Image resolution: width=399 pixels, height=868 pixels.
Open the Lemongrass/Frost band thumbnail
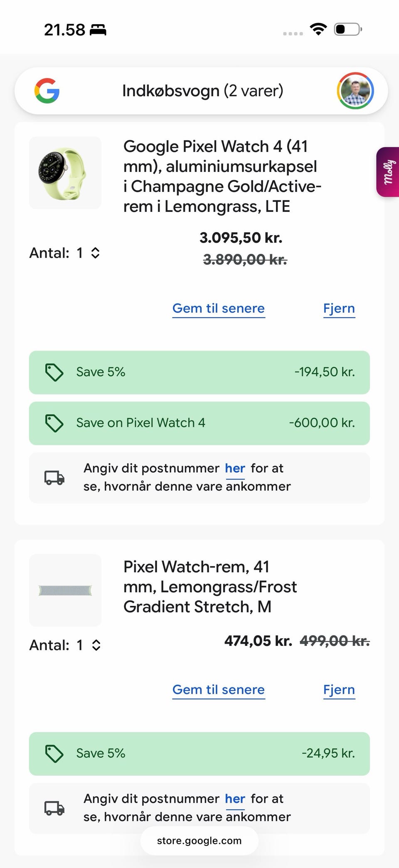tap(65, 590)
